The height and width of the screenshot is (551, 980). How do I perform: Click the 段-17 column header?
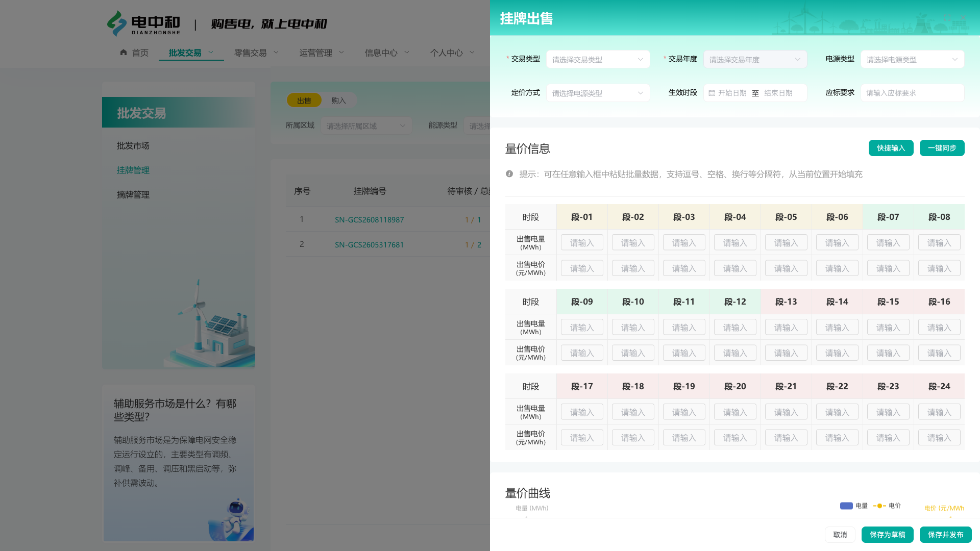click(582, 386)
